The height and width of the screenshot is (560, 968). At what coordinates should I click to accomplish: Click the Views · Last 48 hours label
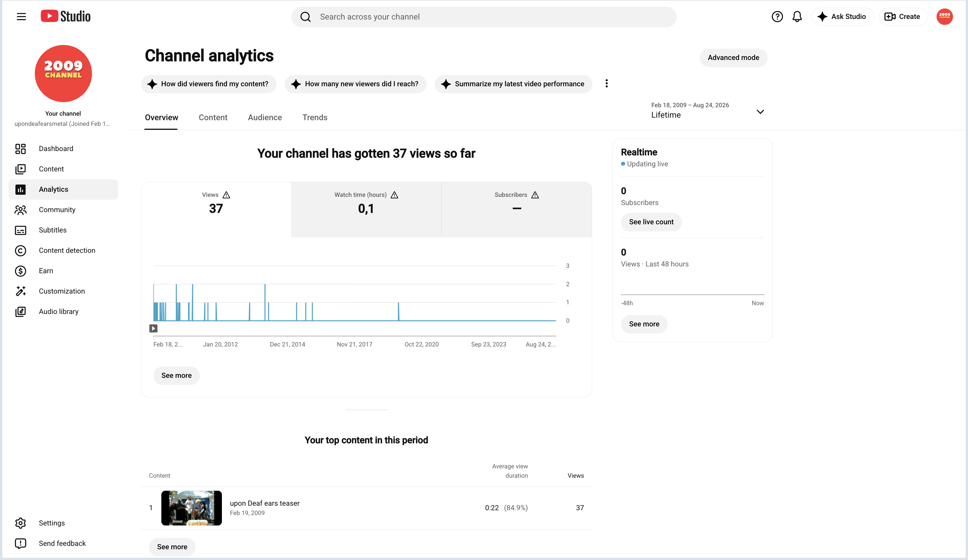click(x=655, y=264)
